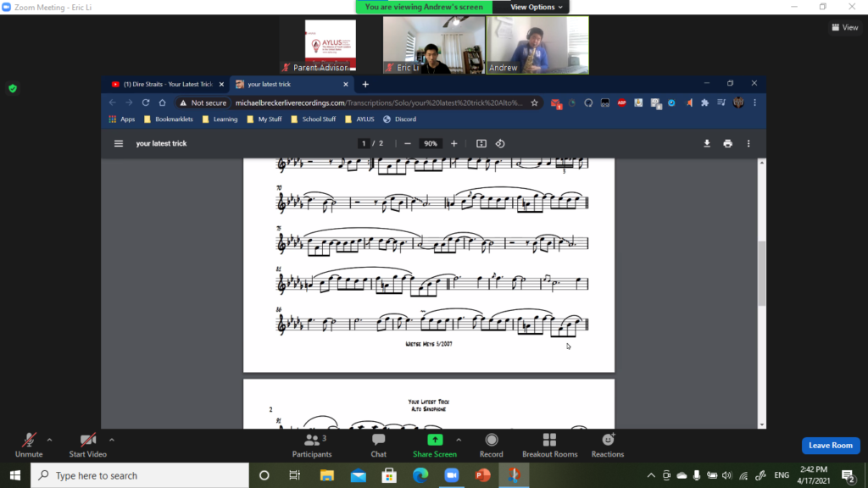Open the Windows Start menu
The height and width of the screenshot is (488, 868).
[15, 475]
